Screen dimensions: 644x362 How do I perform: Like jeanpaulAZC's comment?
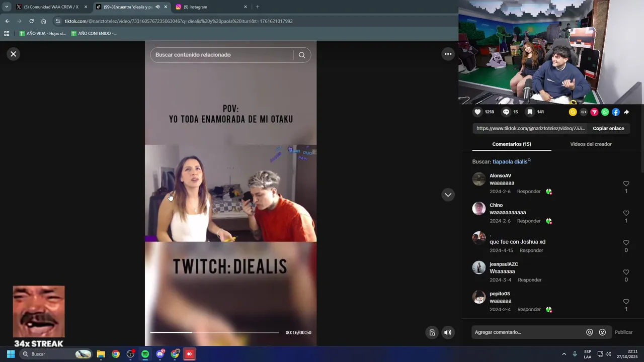[x=626, y=273]
